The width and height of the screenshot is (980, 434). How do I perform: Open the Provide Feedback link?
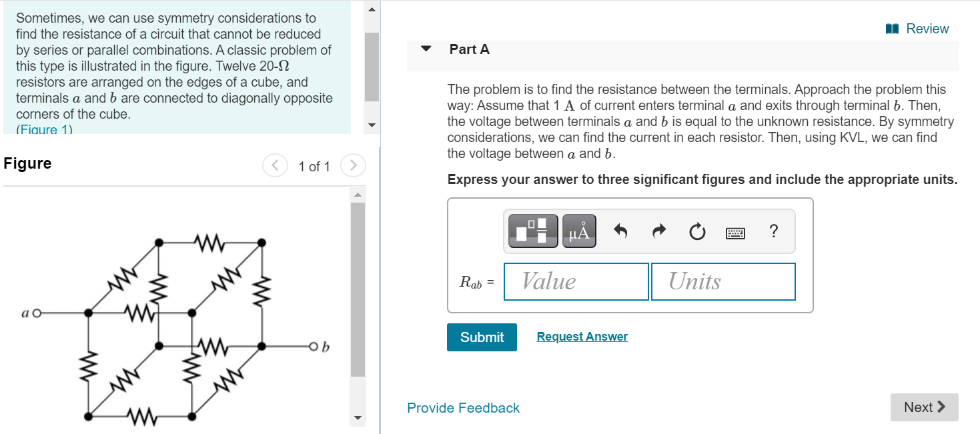point(463,407)
